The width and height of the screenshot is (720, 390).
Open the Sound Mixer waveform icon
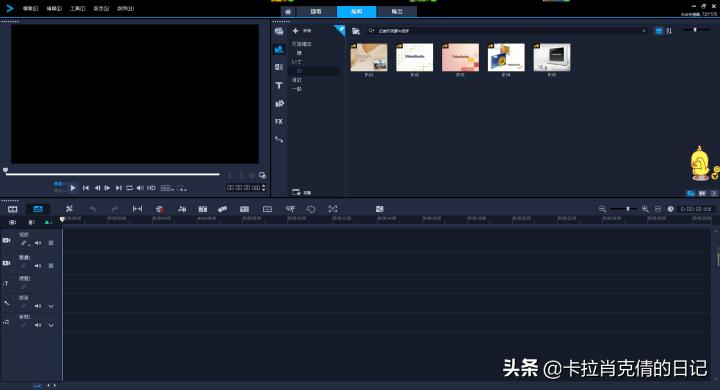tap(182, 209)
